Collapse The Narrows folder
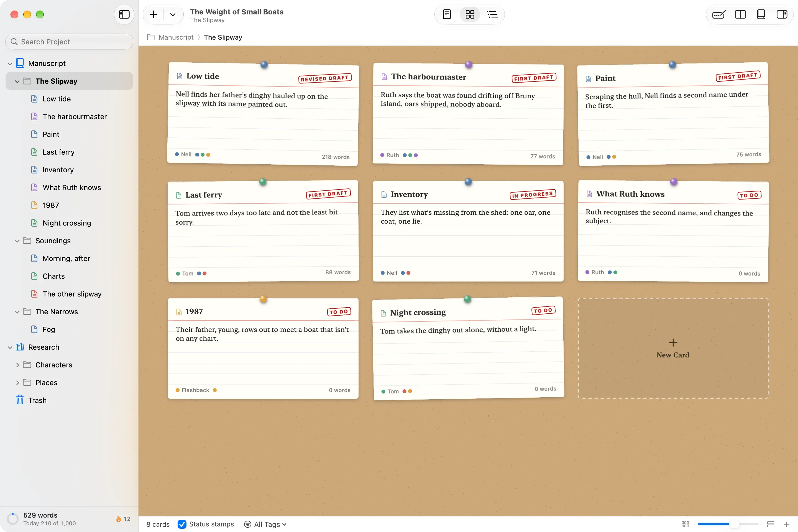 (17, 312)
